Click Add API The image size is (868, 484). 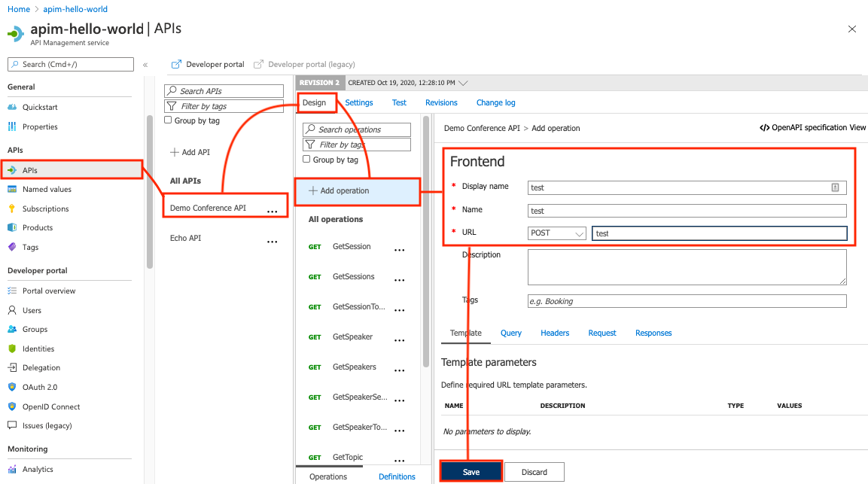pyautogui.click(x=190, y=152)
